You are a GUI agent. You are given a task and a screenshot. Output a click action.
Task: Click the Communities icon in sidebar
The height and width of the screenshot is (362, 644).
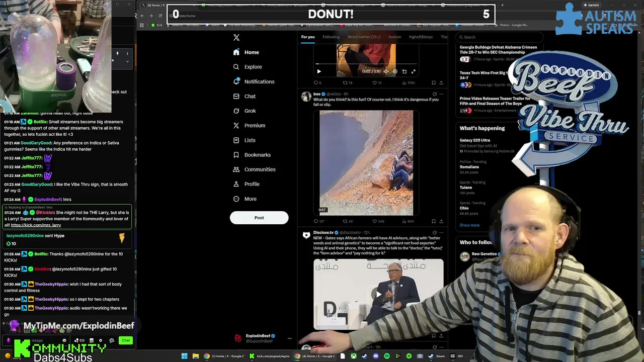236,169
